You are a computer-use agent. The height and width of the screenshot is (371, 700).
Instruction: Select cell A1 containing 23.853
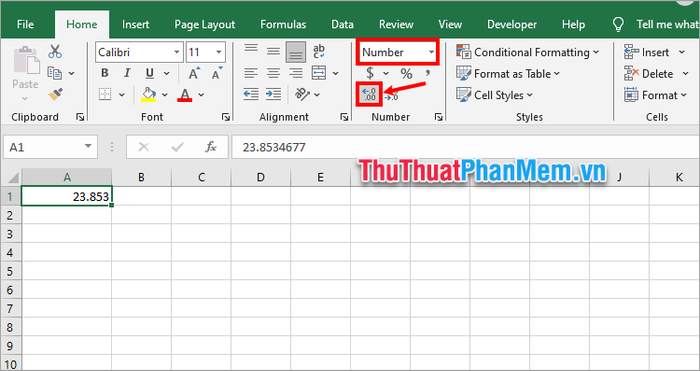click(67, 196)
